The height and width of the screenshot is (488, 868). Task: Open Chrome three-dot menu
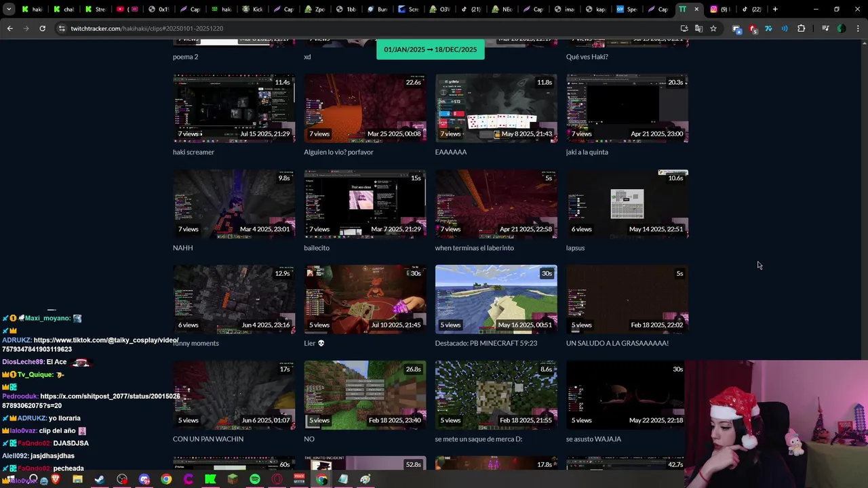click(x=857, y=28)
